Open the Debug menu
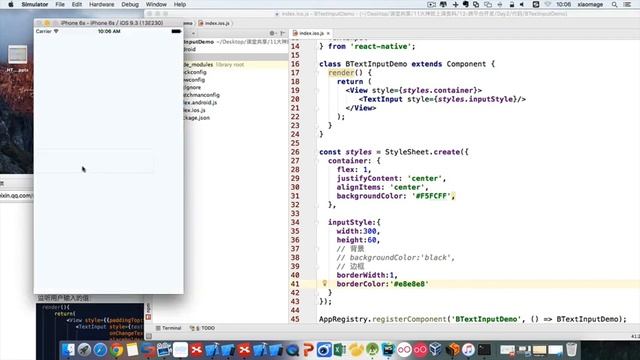The width and height of the screenshot is (640, 360). (130, 4)
